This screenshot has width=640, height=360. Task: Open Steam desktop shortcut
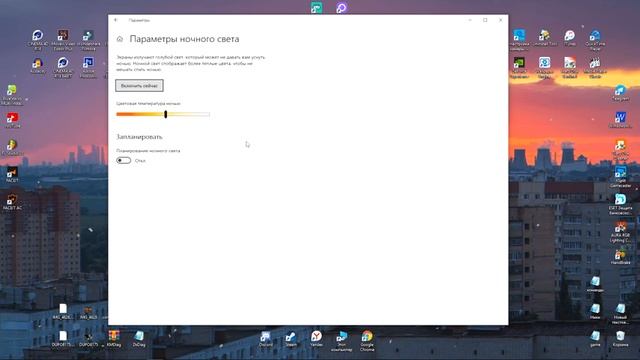point(291,339)
